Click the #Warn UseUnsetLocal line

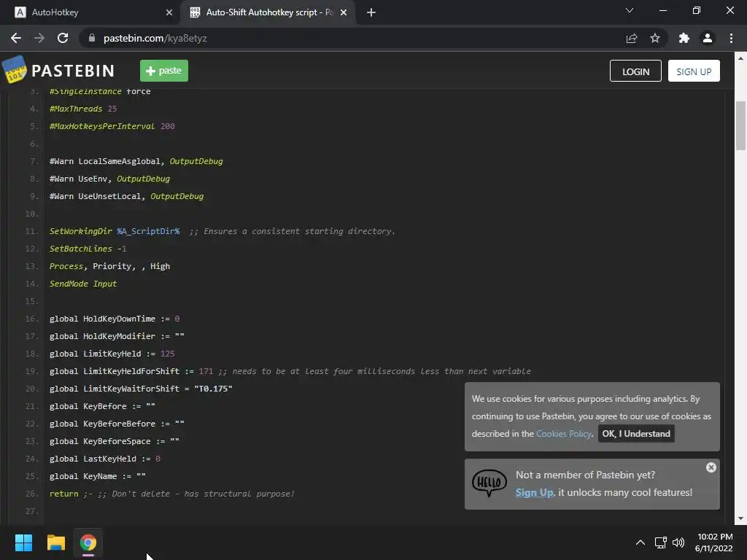pos(126,196)
